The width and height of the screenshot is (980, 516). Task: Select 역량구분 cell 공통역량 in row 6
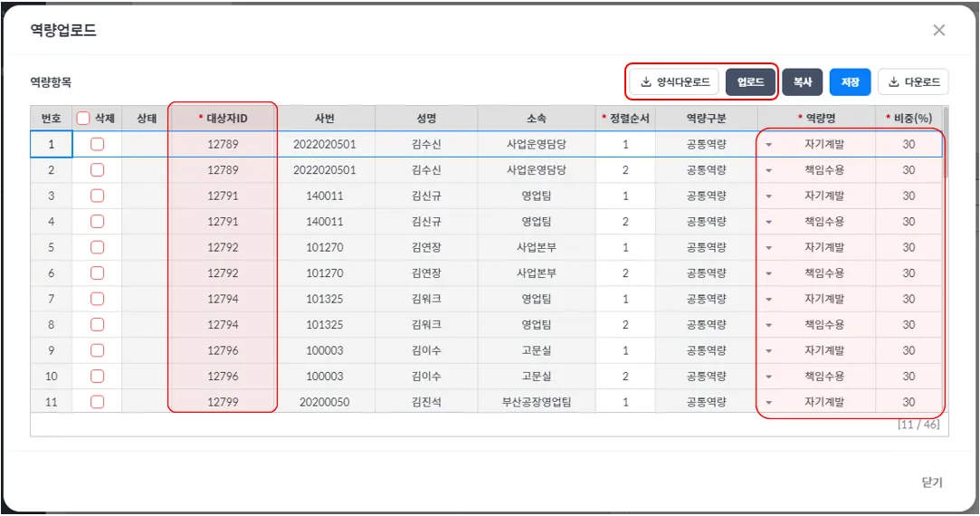point(706,273)
